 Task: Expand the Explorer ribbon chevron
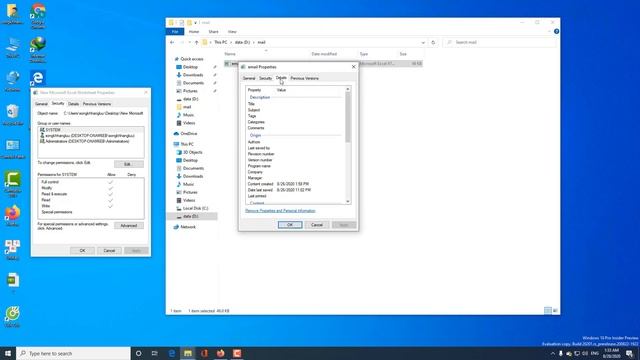click(x=549, y=31)
